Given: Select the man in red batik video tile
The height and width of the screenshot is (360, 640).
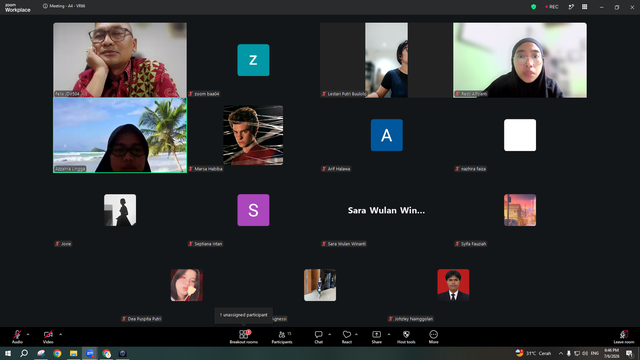Looking at the screenshot, I should [120, 60].
